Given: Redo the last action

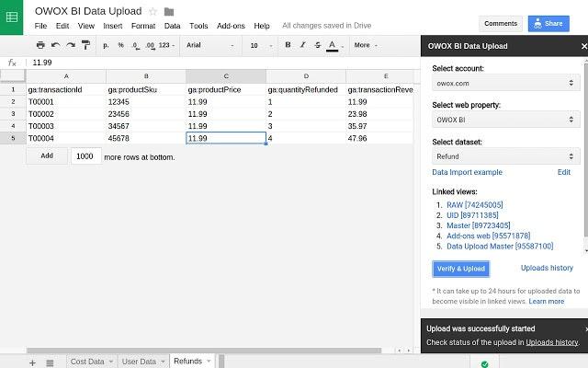Looking at the screenshot, I should coord(71,45).
